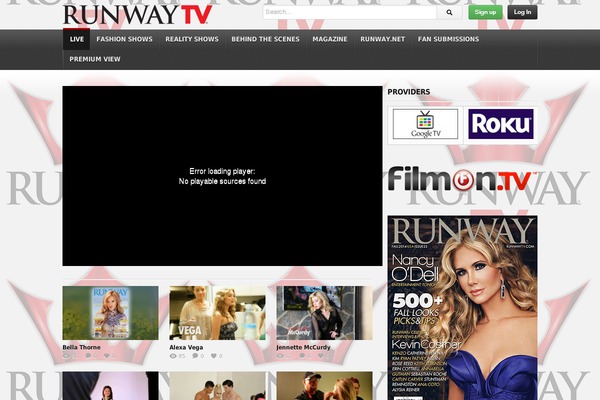Visit the Runway.net menu link
The height and width of the screenshot is (400, 600).
pos(382,39)
